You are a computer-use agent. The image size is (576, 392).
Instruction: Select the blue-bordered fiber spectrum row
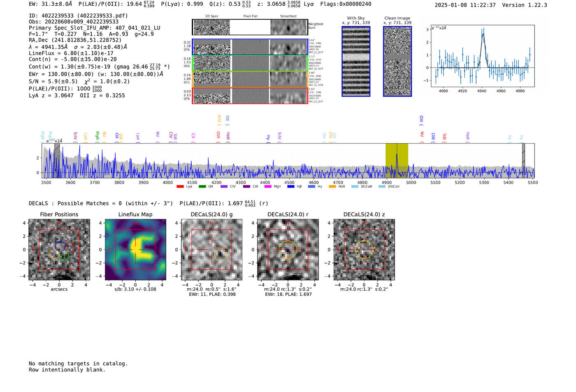coord(250,47)
